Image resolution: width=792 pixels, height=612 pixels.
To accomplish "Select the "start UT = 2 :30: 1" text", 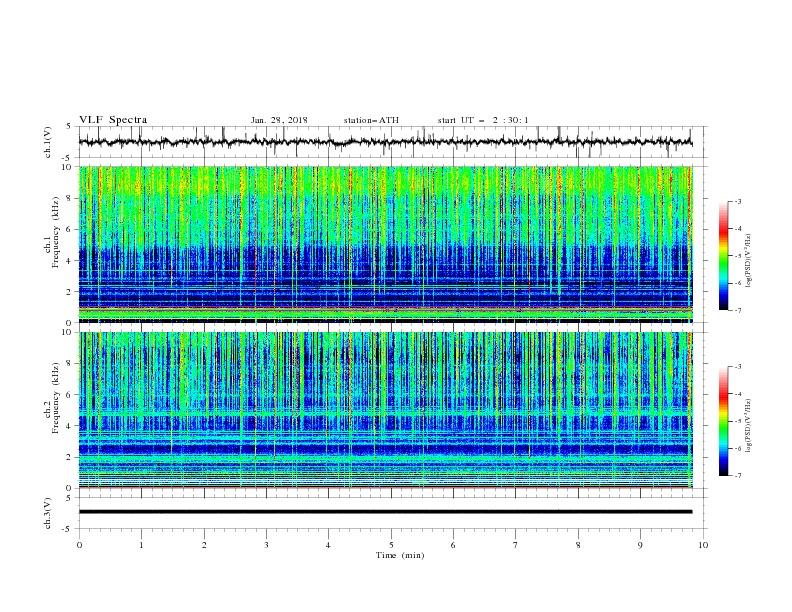I will [483, 120].
